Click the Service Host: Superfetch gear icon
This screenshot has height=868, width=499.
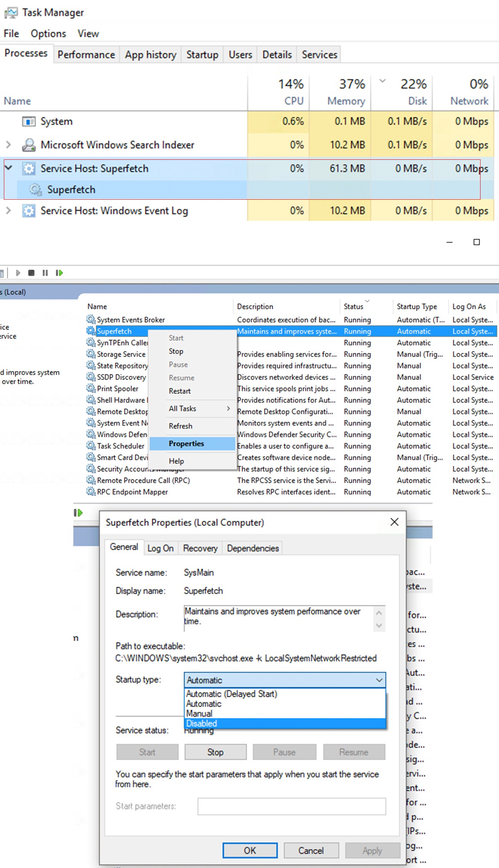(x=29, y=169)
